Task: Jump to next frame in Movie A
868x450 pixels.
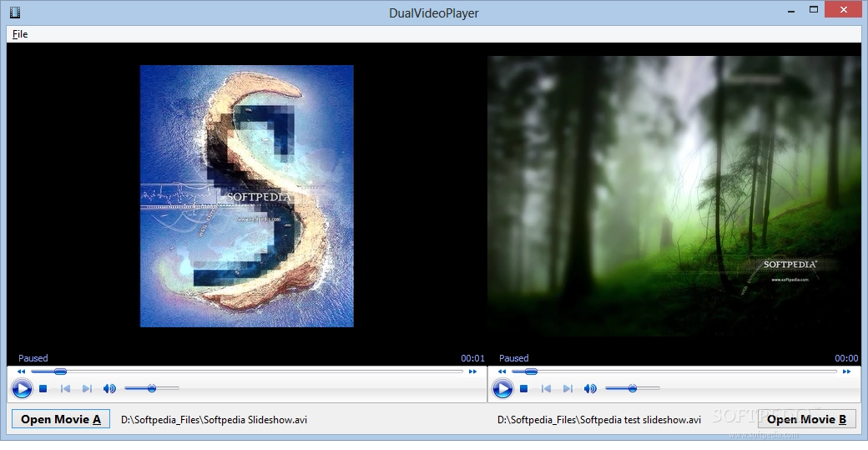Action: point(87,388)
